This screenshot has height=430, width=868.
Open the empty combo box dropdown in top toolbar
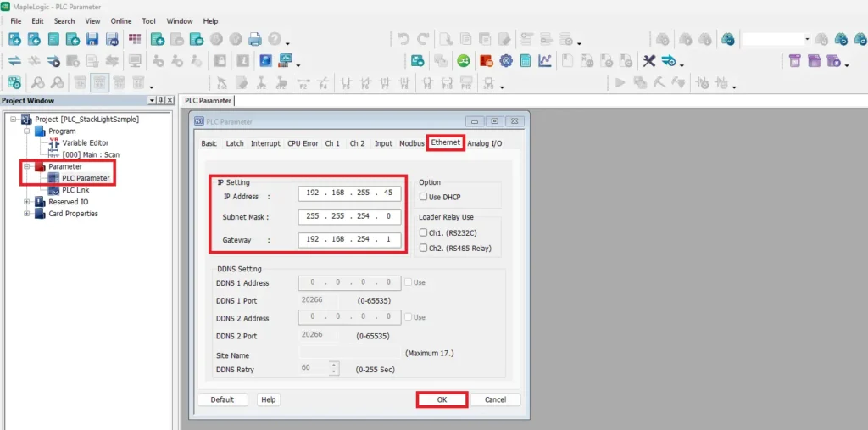pos(807,39)
